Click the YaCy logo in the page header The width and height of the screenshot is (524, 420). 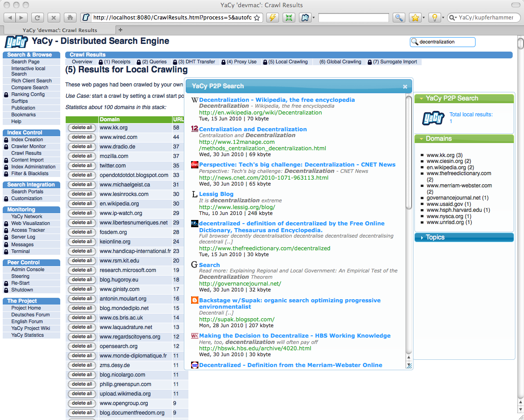(15, 42)
